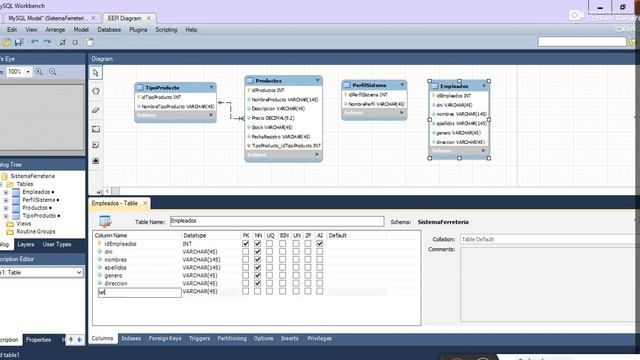Expand TipoProducto in the Catalog Tree
The image size is (640, 360).
point(6,216)
